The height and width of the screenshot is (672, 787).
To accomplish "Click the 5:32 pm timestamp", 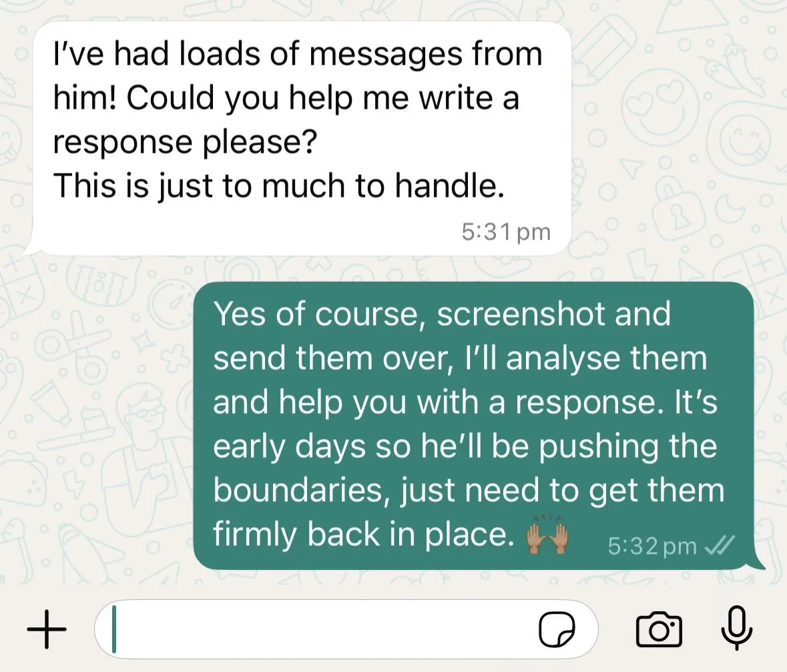I will [652, 545].
